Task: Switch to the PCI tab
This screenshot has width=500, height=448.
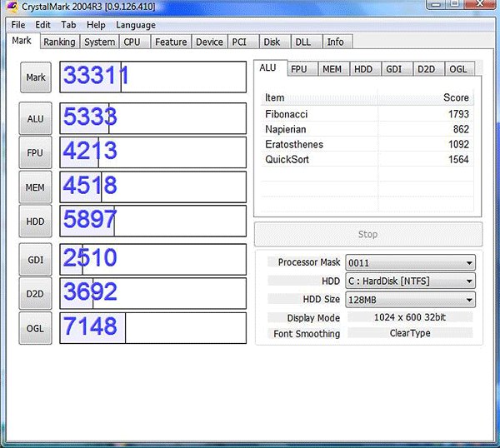Action: 242,42
